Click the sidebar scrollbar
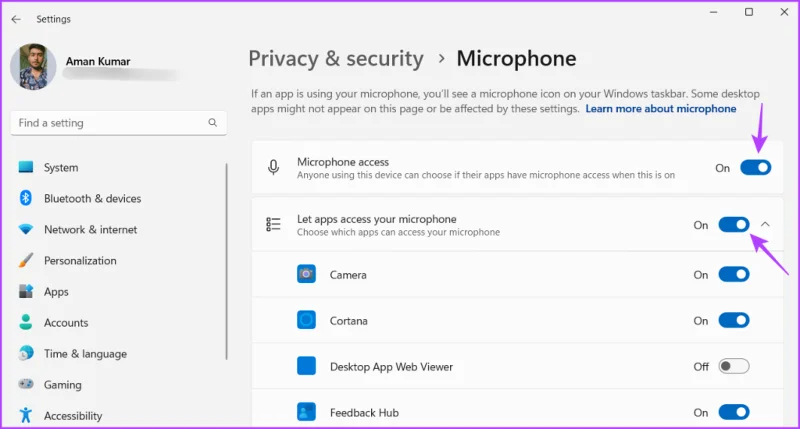This screenshot has width=800, height=429. tap(227, 261)
